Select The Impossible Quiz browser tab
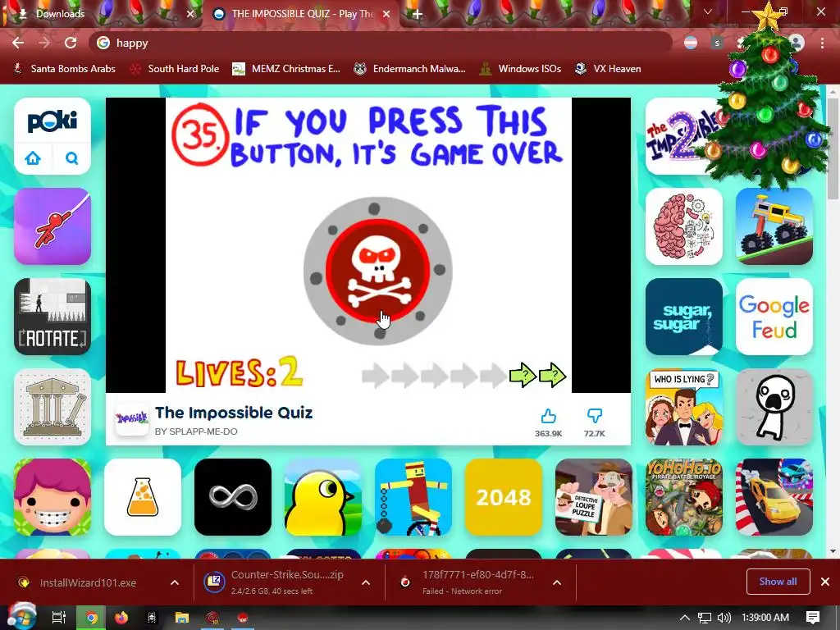The width and height of the screenshot is (840, 630). click(x=302, y=14)
